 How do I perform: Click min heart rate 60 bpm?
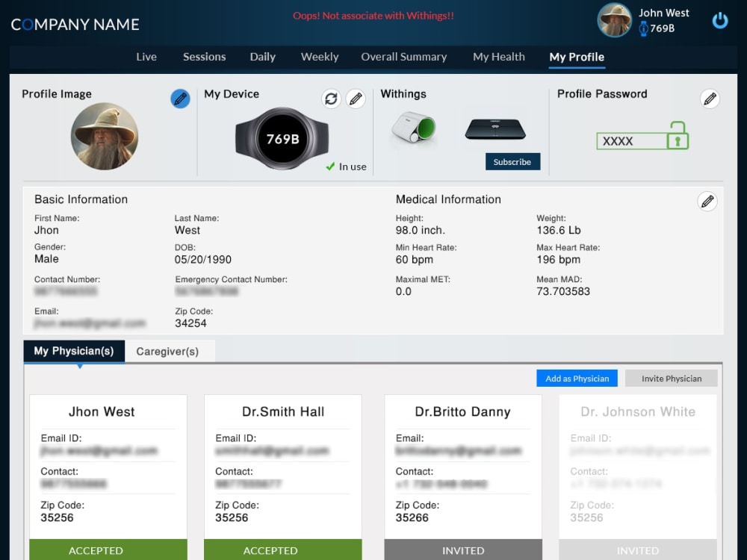[415, 260]
